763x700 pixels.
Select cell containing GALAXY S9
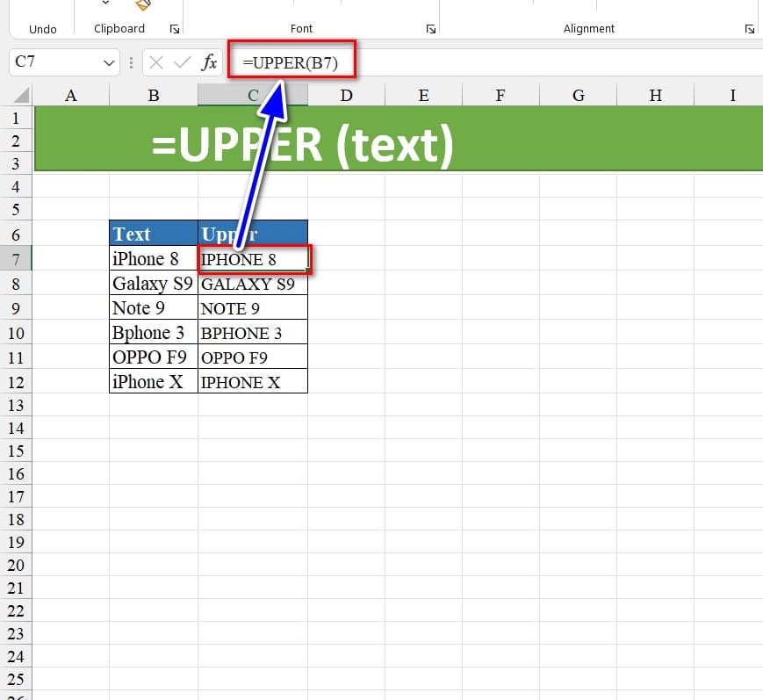coord(253,284)
